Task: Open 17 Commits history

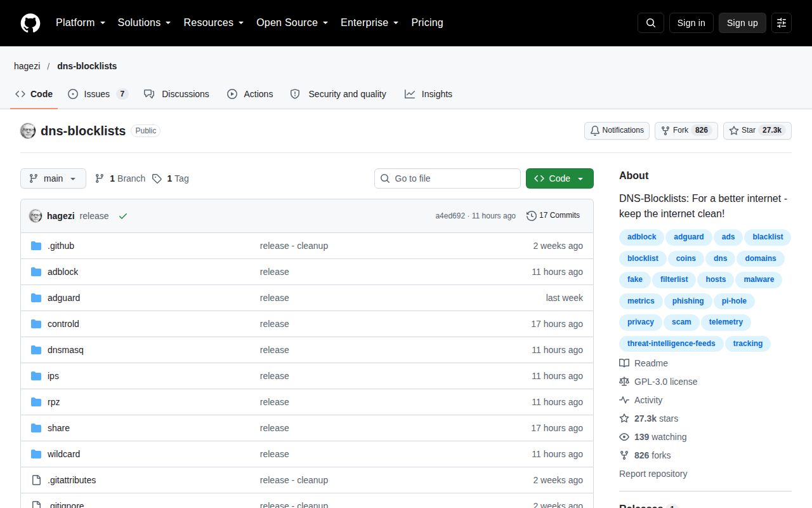Action: tap(553, 216)
